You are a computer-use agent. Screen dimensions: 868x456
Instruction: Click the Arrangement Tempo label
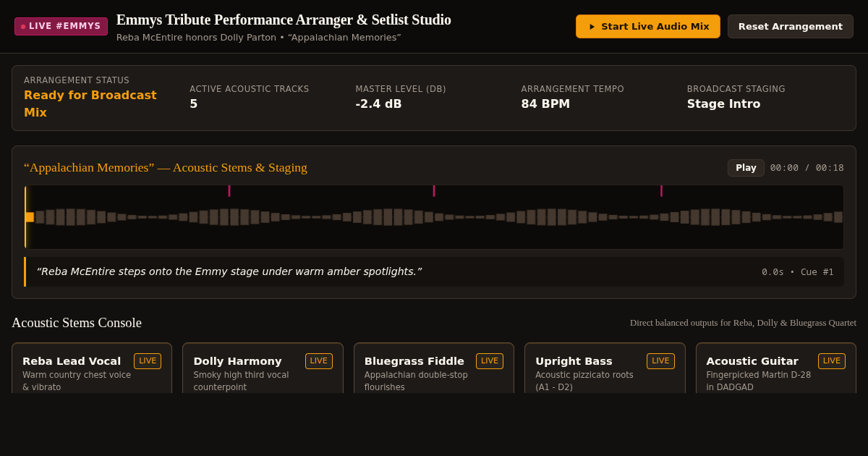pos(572,89)
